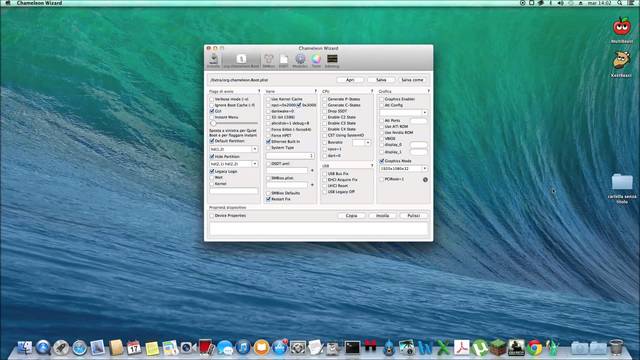Open Microsoft Word in the Dock

(x=425, y=348)
